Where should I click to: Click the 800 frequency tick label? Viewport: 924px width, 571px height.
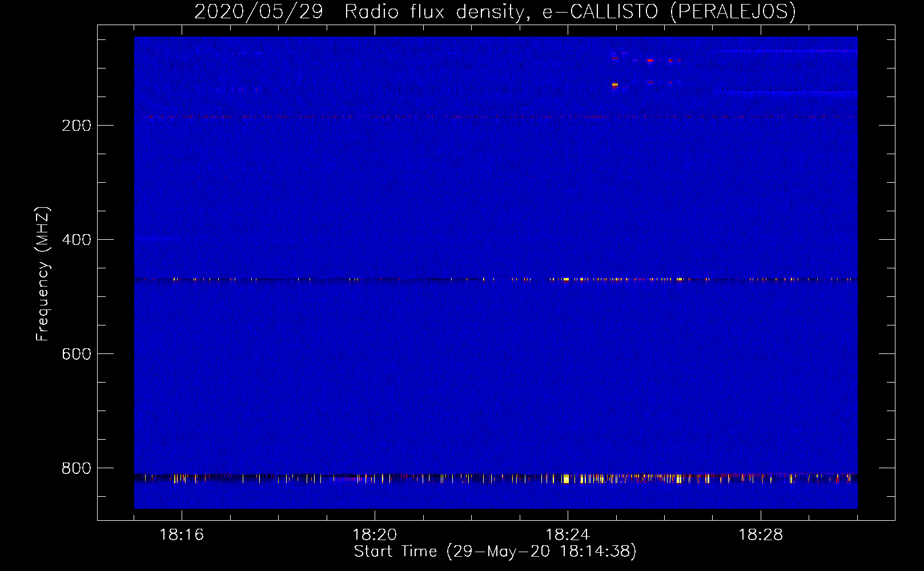click(77, 468)
